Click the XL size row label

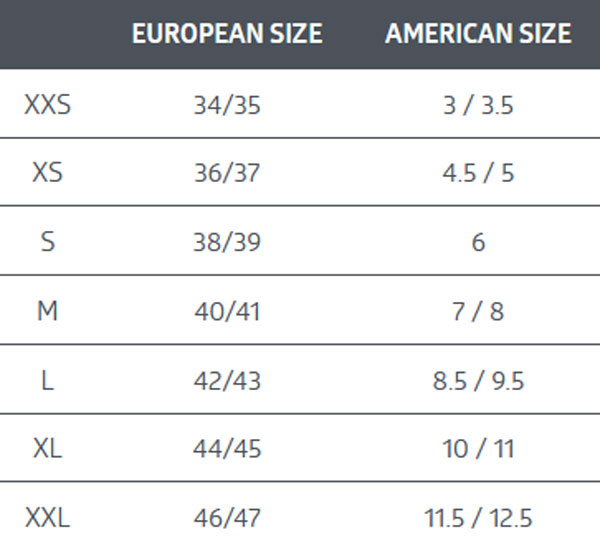(x=48, y=449)
